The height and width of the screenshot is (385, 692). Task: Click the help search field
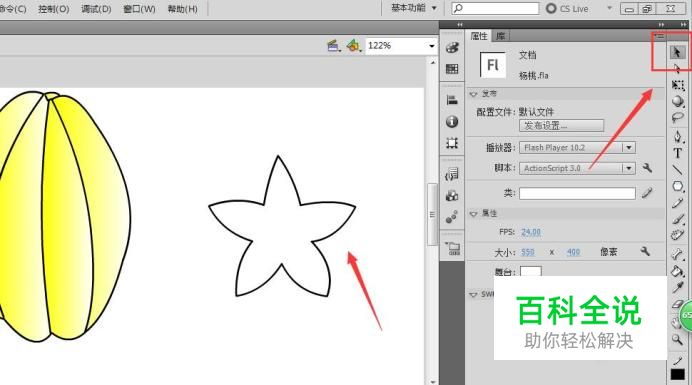coord(495,8)
